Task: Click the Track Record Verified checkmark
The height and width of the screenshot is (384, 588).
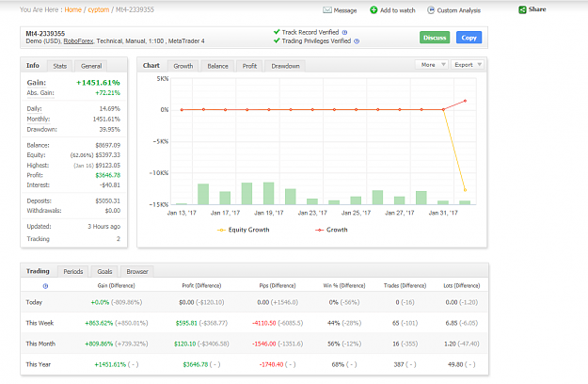Action: point(277,32)
